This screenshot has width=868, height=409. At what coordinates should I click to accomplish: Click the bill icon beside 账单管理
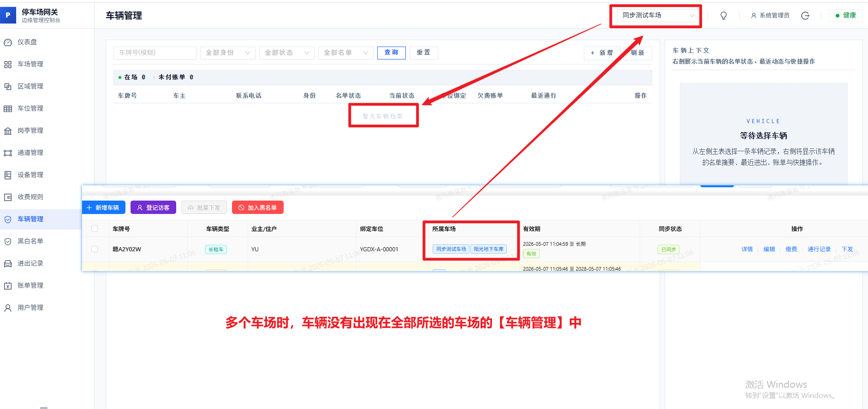(x=8, y=286)
